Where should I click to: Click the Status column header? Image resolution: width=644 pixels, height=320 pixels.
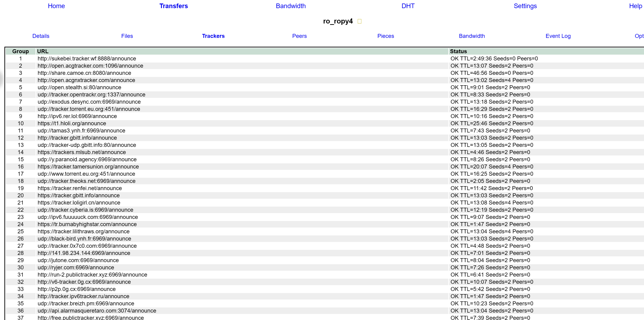(x=458, y=51)
